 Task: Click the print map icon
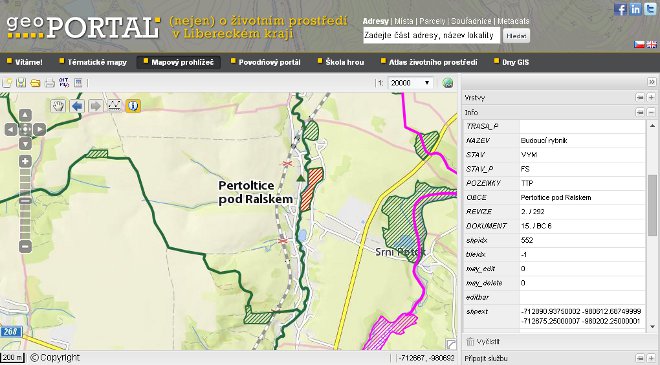pyautogui.click(x=50, y=83)
